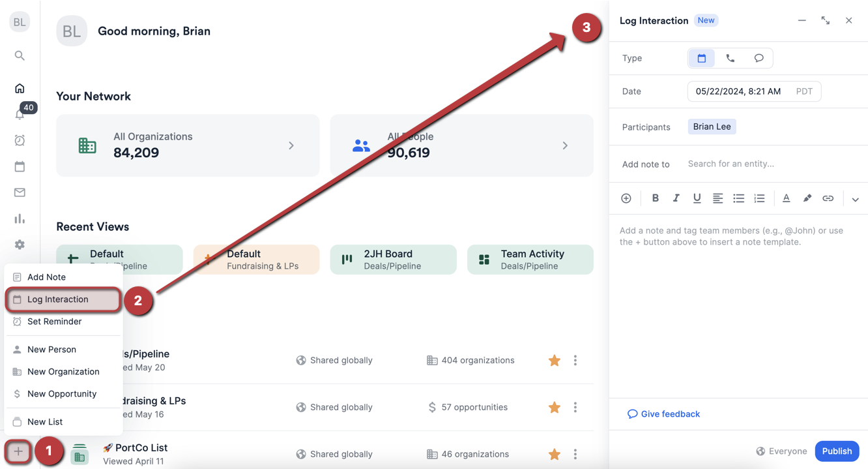Expand the All Organizations card chevron
This screenshot has width=868, height=469.
[x=291, y=145]
